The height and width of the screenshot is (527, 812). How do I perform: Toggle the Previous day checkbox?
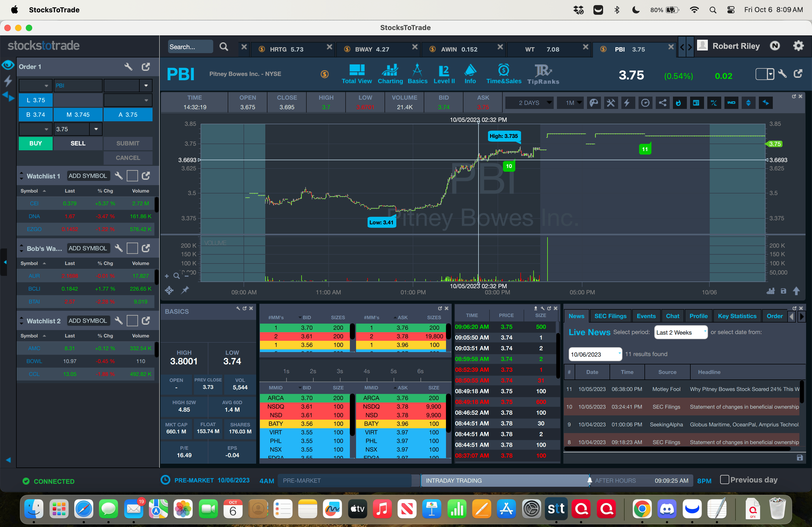tap(724, 480)
